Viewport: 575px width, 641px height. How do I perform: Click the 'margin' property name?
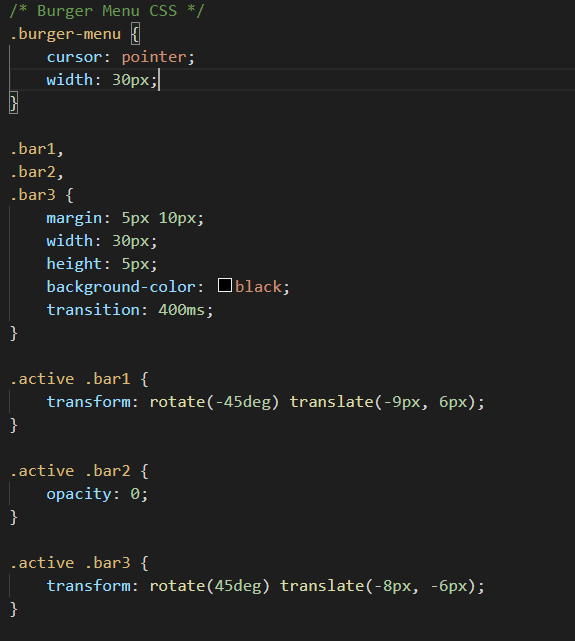74,218
